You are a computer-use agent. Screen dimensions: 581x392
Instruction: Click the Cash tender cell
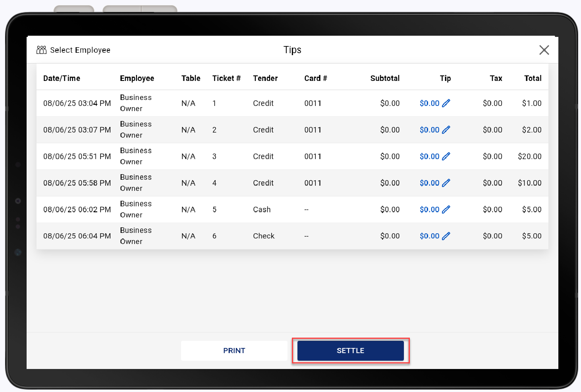(262, 209)
